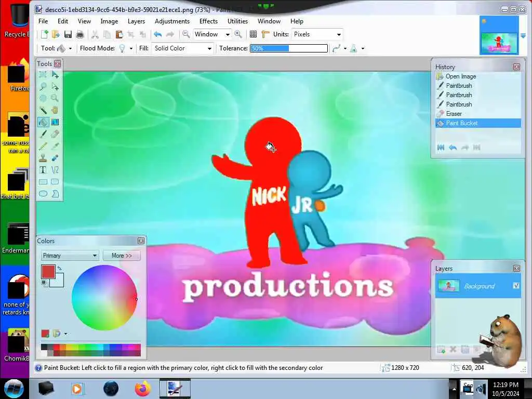Open the blending mode flask dropdown arrow
Viewport: 532px width, 399px height.
363,48
